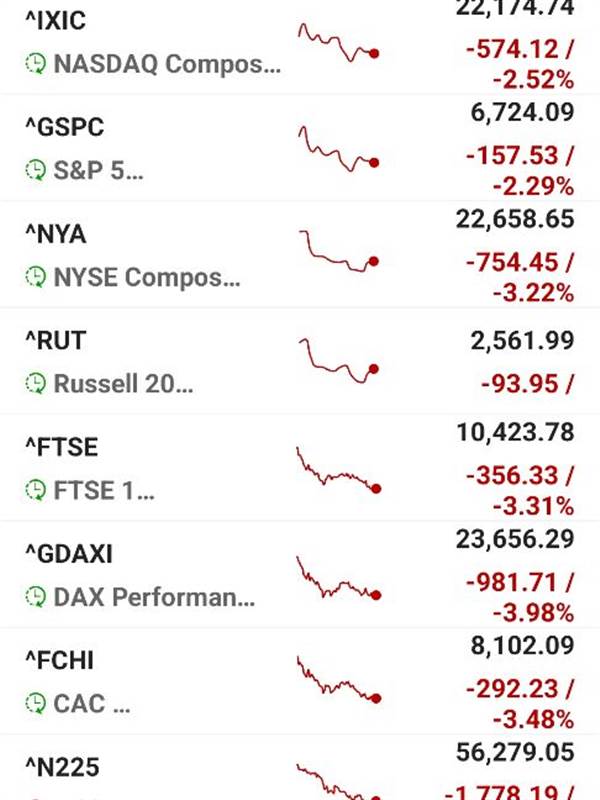Select the 10,423.78 FTSE price
The image size is (600, 800).
click(515, 433)
